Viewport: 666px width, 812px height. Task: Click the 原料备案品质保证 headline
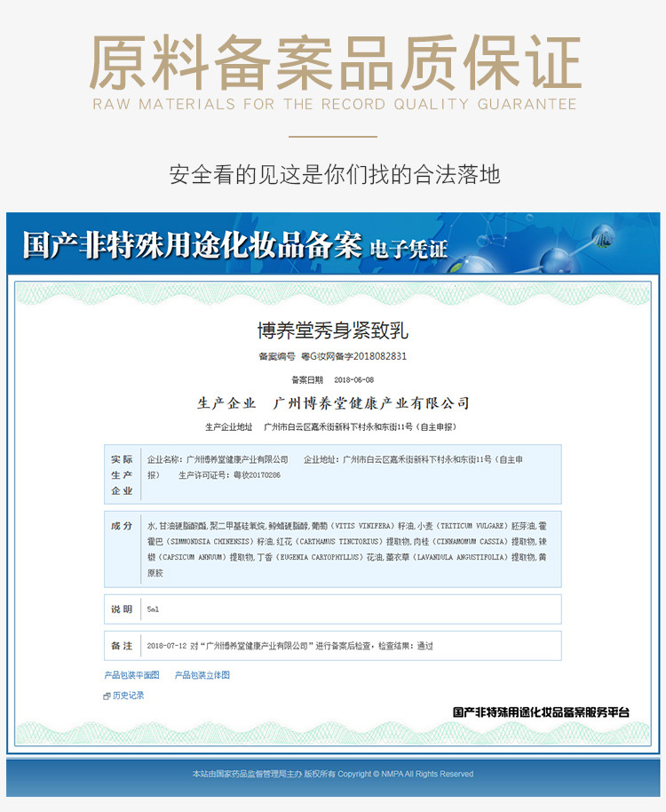coord(335,63)
